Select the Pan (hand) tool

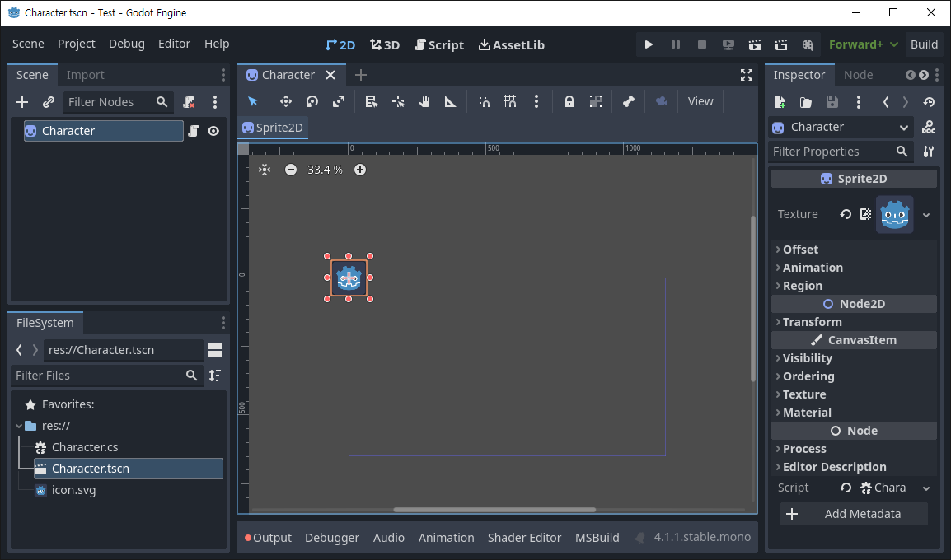point(424,101)
